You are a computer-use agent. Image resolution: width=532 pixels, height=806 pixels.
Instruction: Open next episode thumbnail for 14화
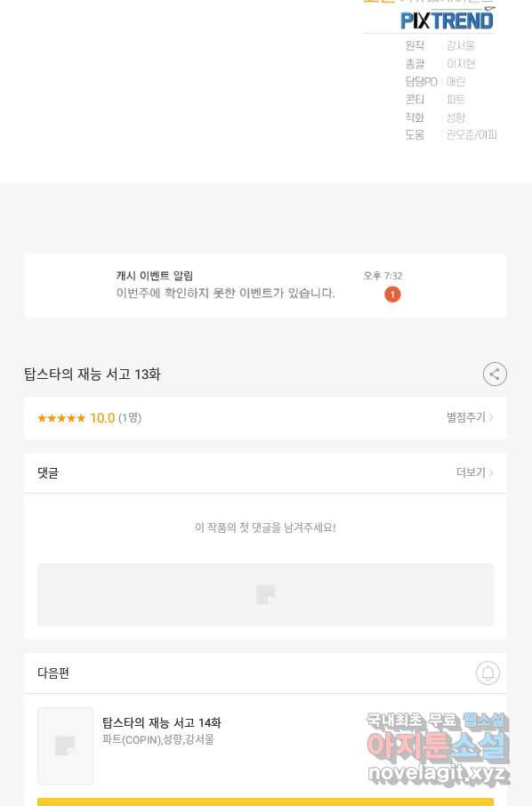click(x=65, y=746)
